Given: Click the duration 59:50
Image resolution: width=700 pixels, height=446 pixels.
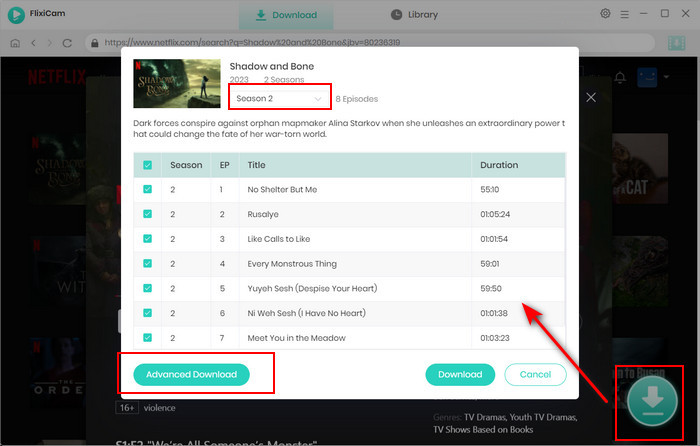Looking at the screenshot, I should pos(491,288).
